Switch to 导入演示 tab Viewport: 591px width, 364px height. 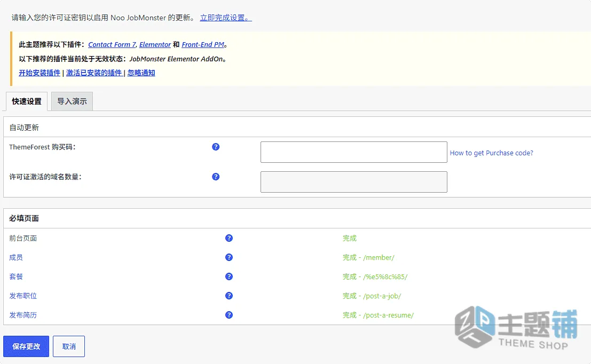click(x=72, y=101)
